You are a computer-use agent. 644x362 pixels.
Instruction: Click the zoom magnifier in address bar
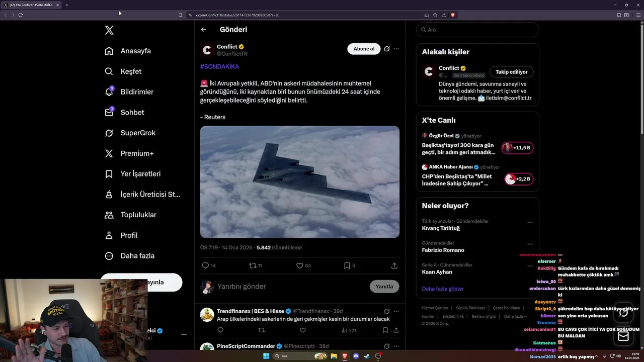435,15
